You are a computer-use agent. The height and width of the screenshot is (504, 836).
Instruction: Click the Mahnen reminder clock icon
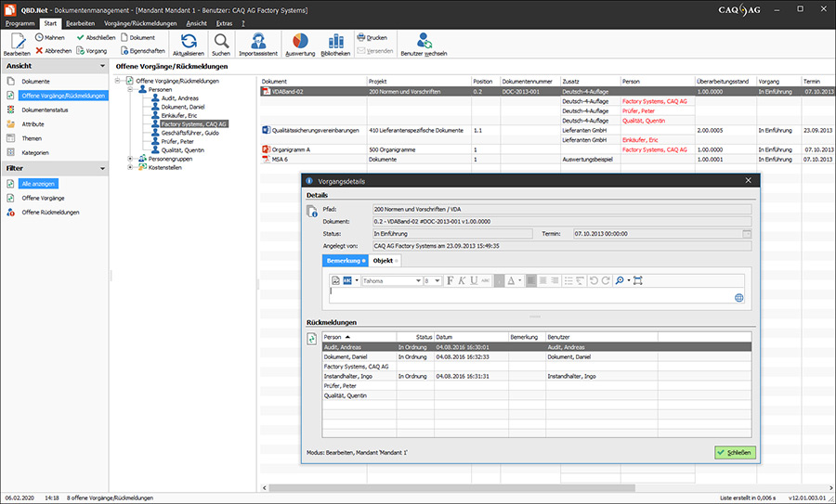click(x=39, y=37)
